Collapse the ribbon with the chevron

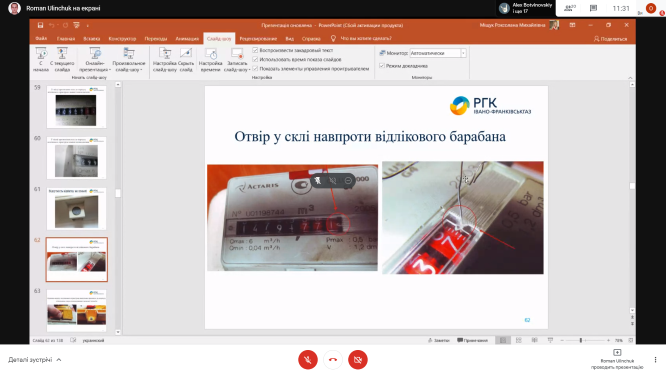630,78
